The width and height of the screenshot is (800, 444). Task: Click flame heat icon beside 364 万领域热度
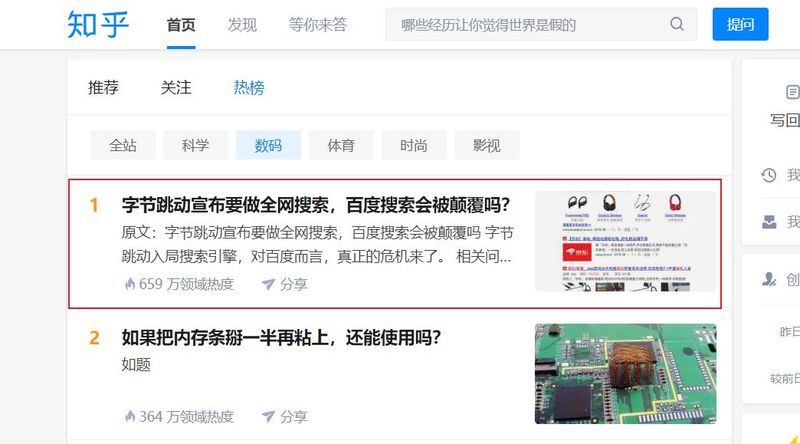130,416
